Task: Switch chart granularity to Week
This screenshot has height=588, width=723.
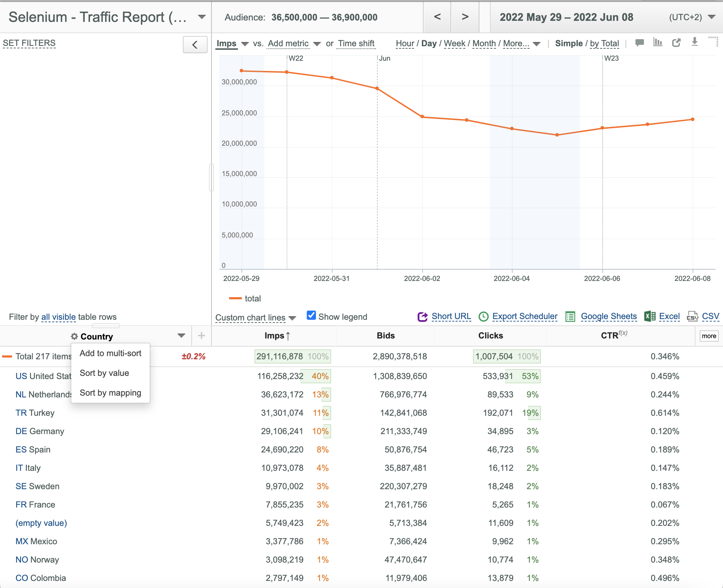Action: coord(454,43)
